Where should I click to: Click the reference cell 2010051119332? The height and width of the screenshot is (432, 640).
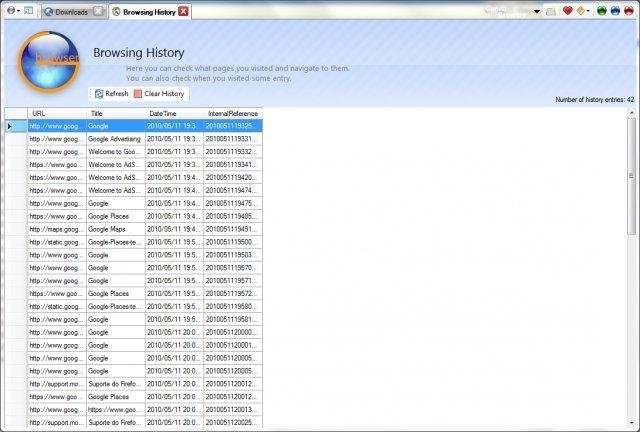[233, 152]
